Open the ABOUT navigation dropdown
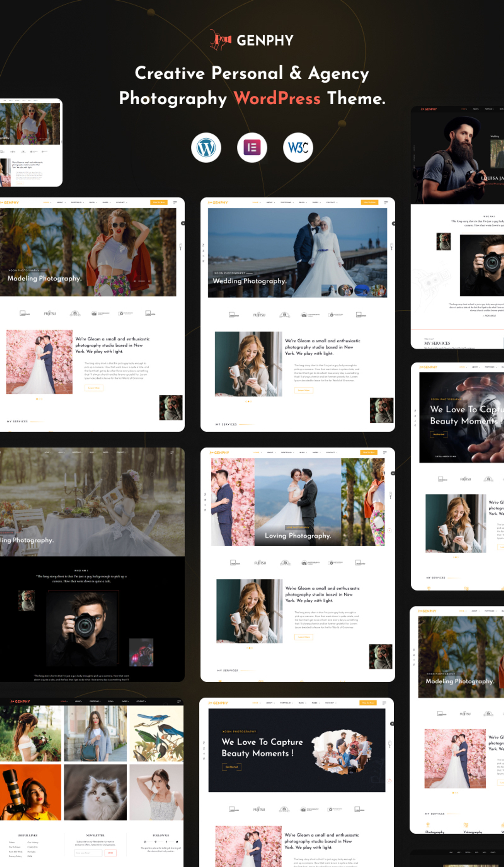The height and width of the screenshot is (867, 504). [x=60, y=202]
